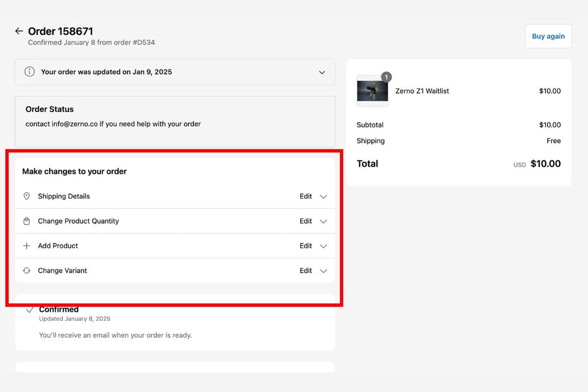Image resolution: width=588 pixels, height=392 pixels.
Task: Click the Change Product Quantity label
Action: pos(79,221)
